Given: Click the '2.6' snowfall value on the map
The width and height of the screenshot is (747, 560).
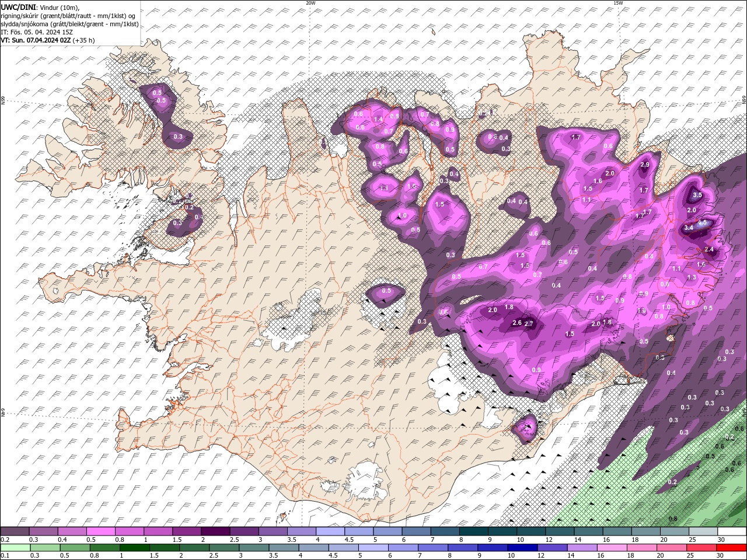Looking at the screenshot, I should pyautogui.click(x=516, y=323).
